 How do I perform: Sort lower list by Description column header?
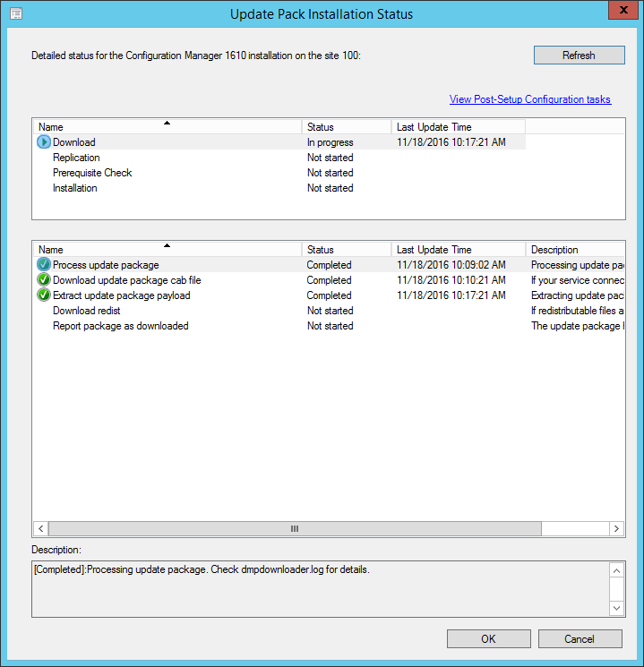tap(575, 249)
